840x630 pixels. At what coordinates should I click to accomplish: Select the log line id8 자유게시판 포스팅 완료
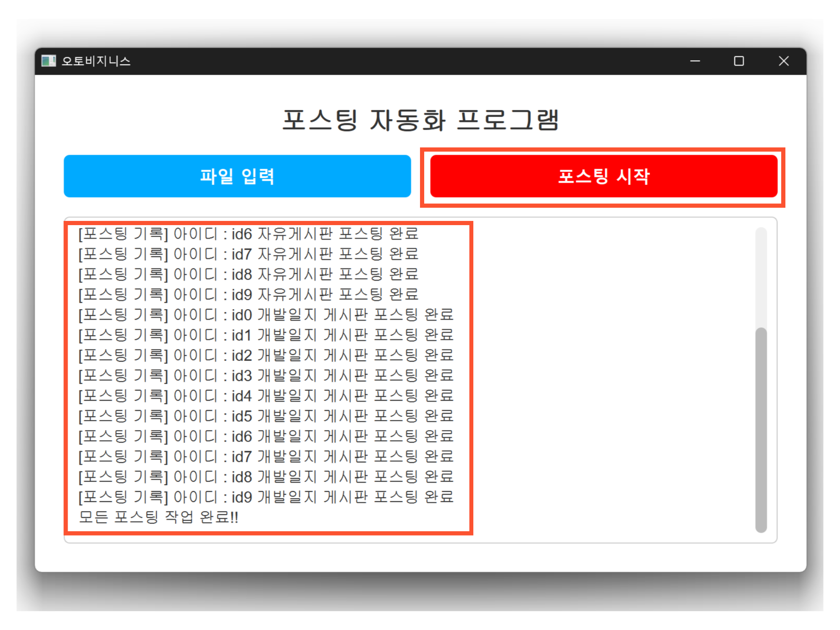[249, 274]
